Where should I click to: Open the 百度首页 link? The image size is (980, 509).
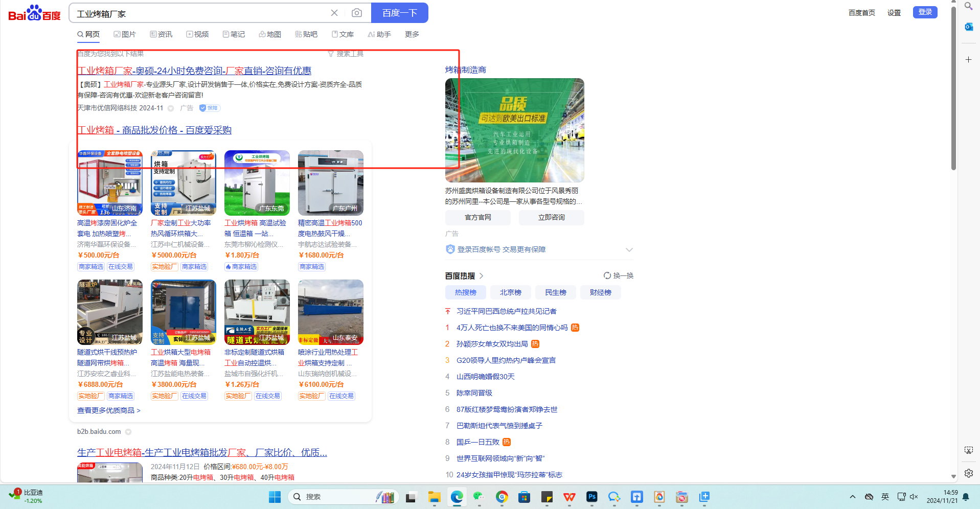pos(862,13)
